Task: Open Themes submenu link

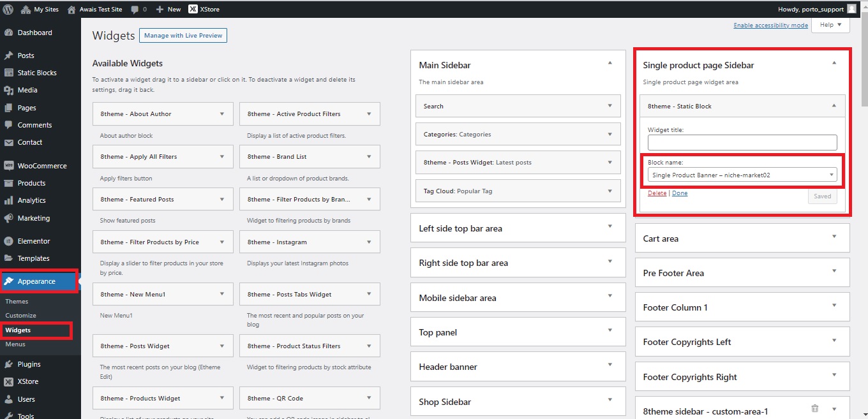Action: [x=17, y=301]
